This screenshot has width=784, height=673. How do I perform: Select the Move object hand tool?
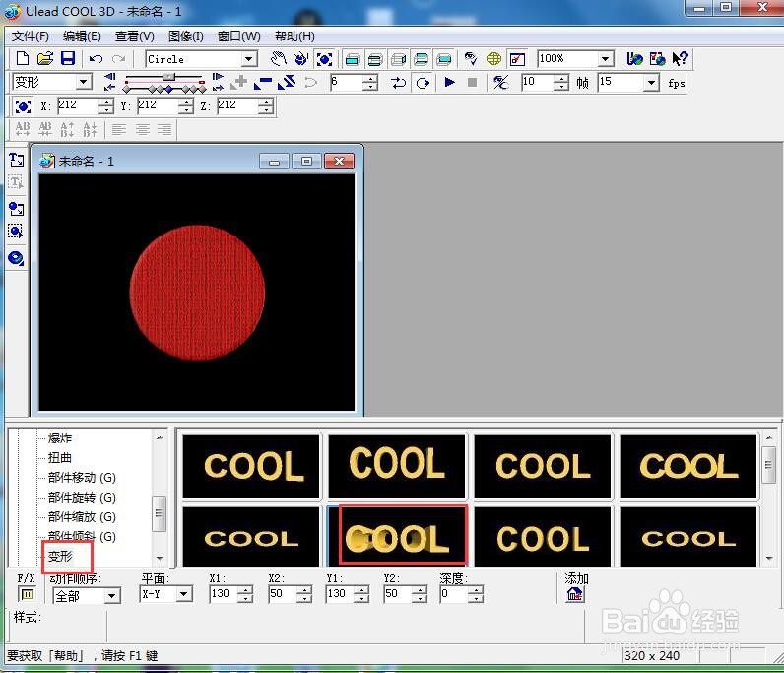pos(278,59)
